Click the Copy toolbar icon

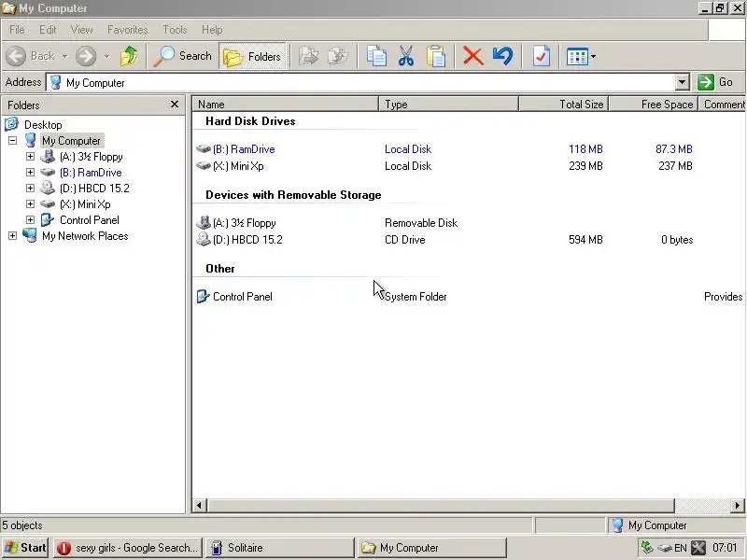[376, 56]
